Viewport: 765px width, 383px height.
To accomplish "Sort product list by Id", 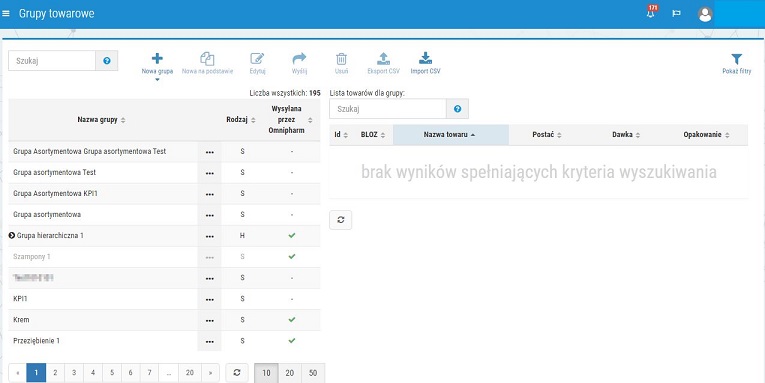I will point(341,135).
